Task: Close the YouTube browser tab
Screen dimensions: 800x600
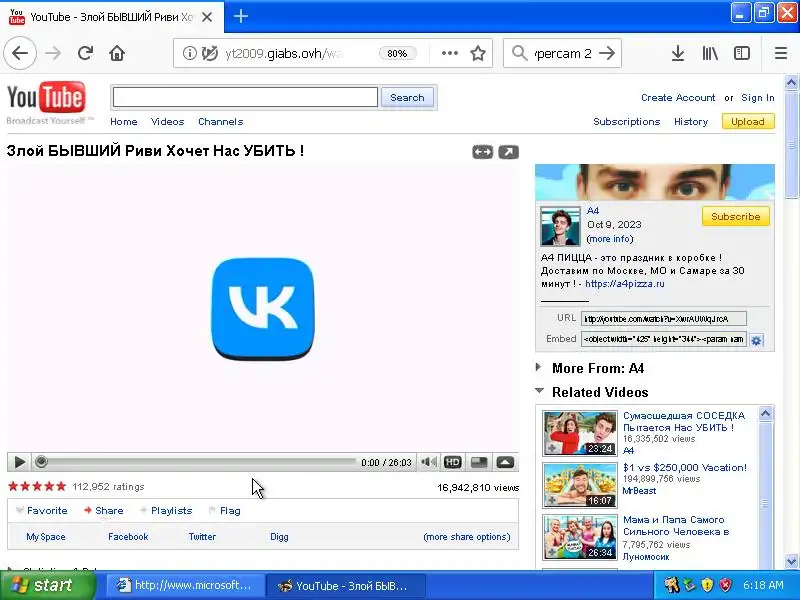Action: coord(207,17)
